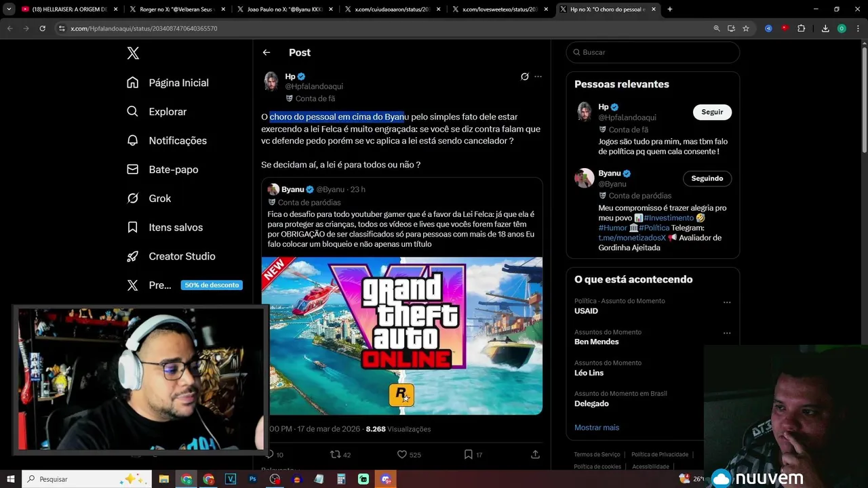Open Creator Studio rocket icon
The width and height of the screenshot is (868, 488).
coord(133,256)
